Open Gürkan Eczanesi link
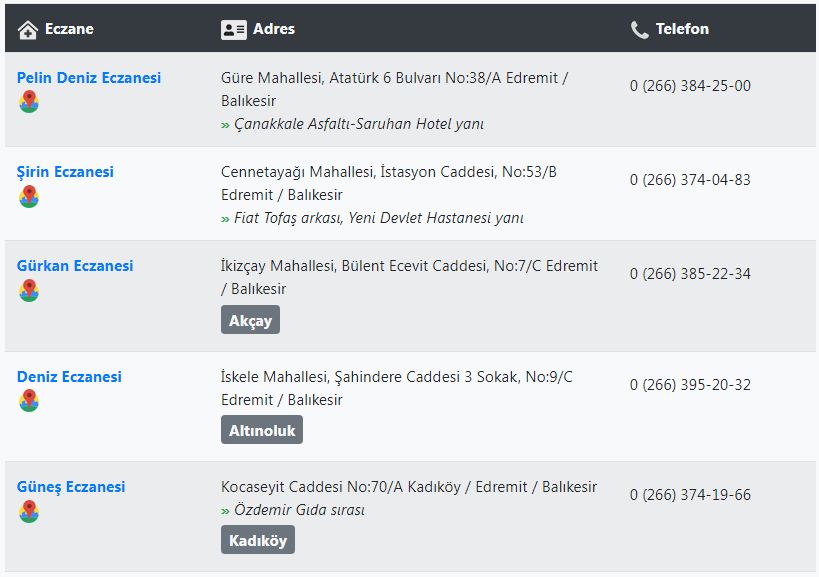This screenshot has height=577, width=819. 75,266
